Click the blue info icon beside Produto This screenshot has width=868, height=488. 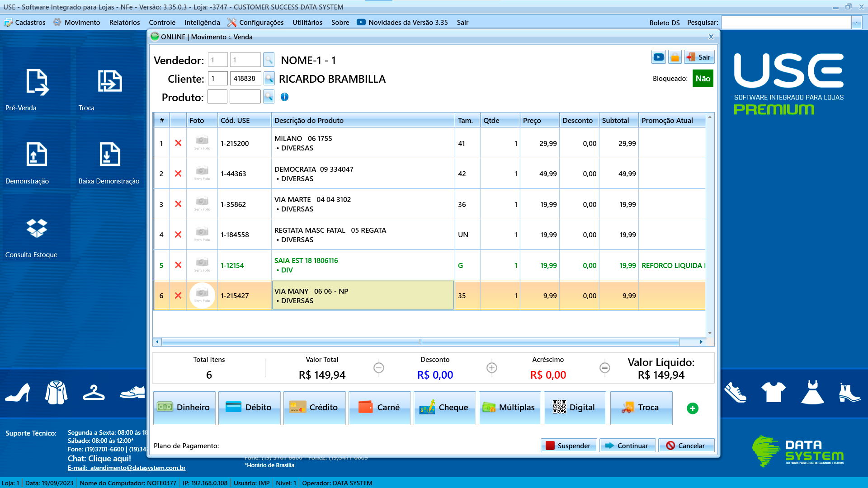(284, 97)
